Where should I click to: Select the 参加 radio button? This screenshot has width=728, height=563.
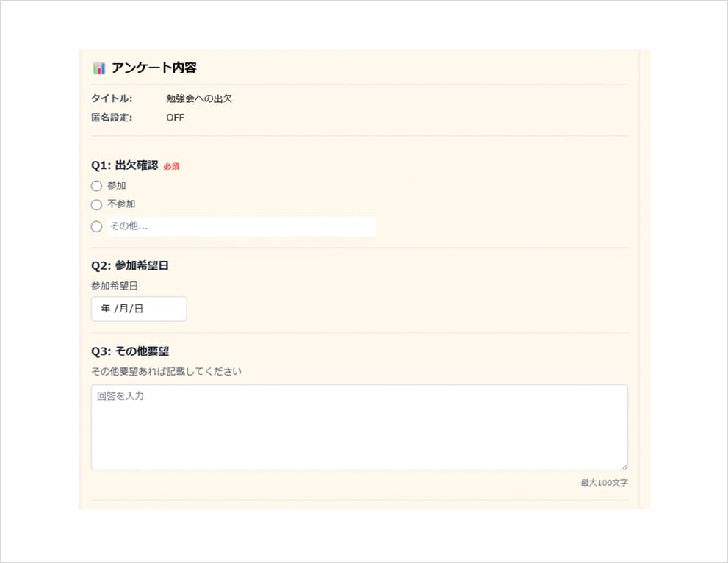tap(96, 186)
